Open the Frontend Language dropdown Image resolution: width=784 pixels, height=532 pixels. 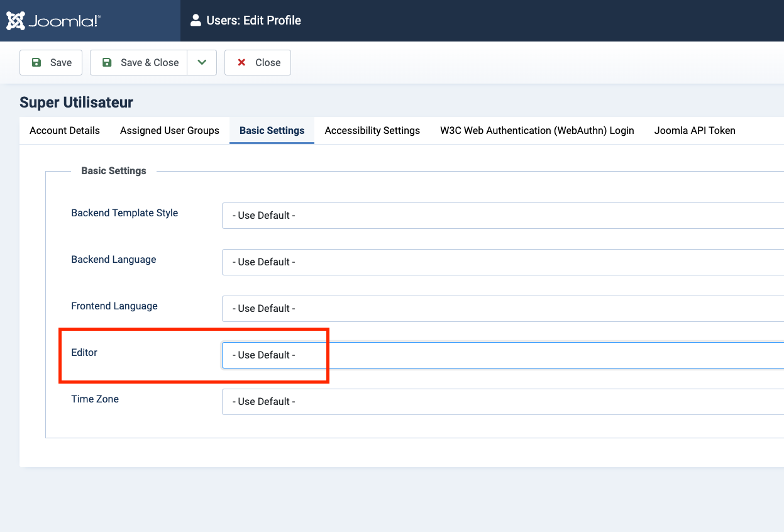click(x=502, y=309)
